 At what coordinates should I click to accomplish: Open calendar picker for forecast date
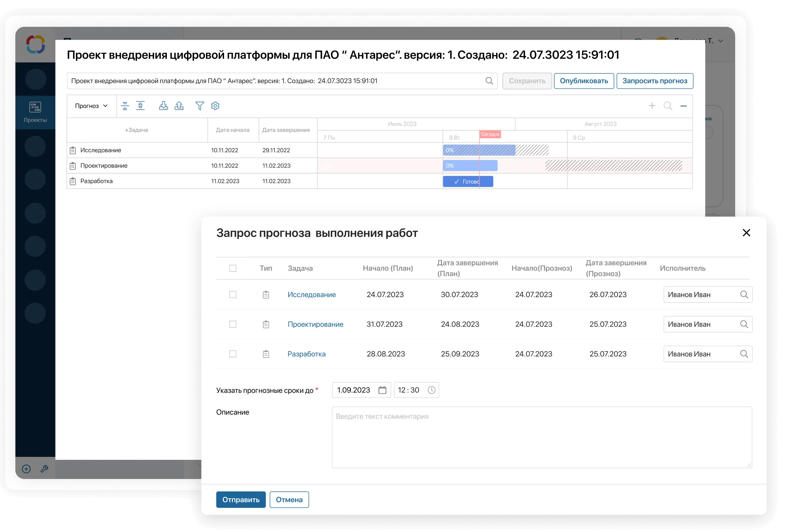click(382, 390)
